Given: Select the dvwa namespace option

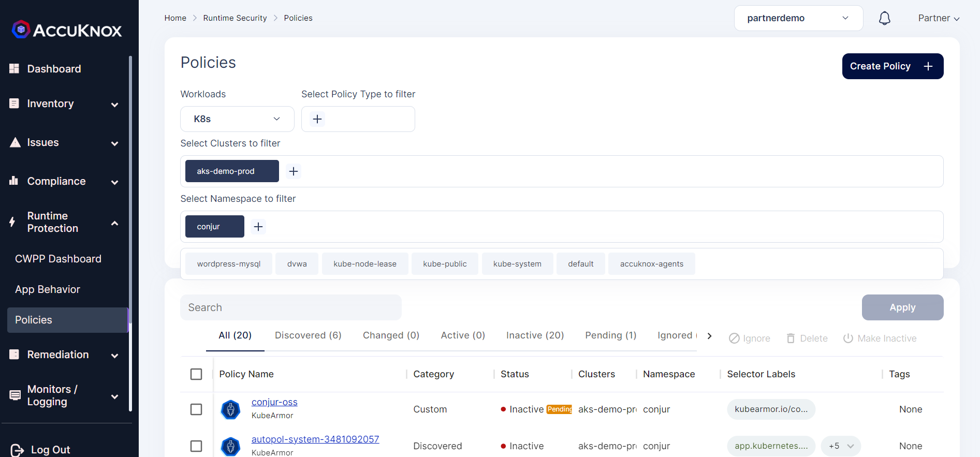Looking at the screenshot, I should 297,264.
